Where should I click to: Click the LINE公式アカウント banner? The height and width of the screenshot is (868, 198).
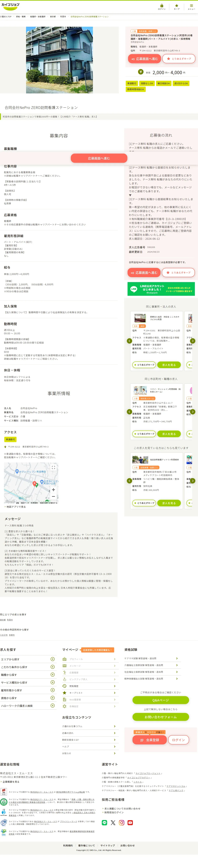click(x=161, y=289)
